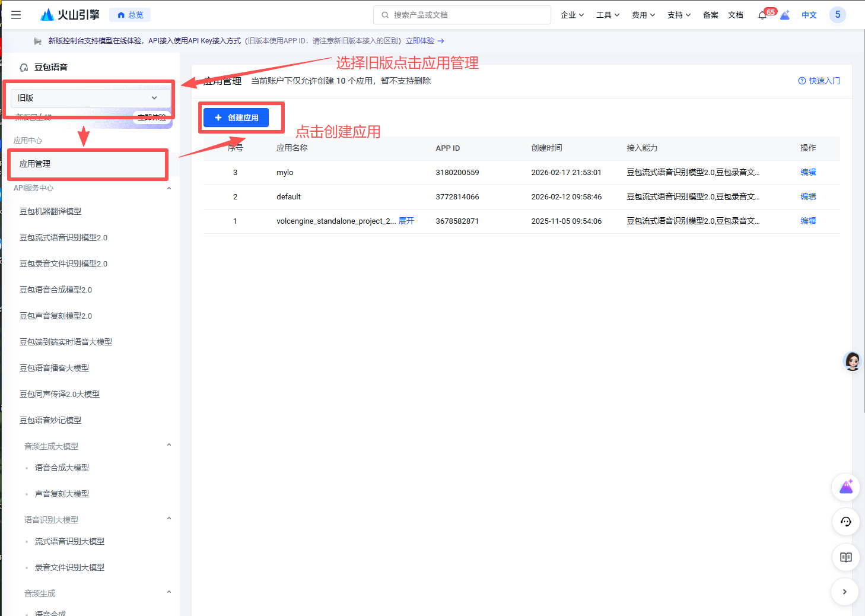Screen dimensions: 865x616
Task: Open 豆包语音妙记模型
Action: click(50, 420)
